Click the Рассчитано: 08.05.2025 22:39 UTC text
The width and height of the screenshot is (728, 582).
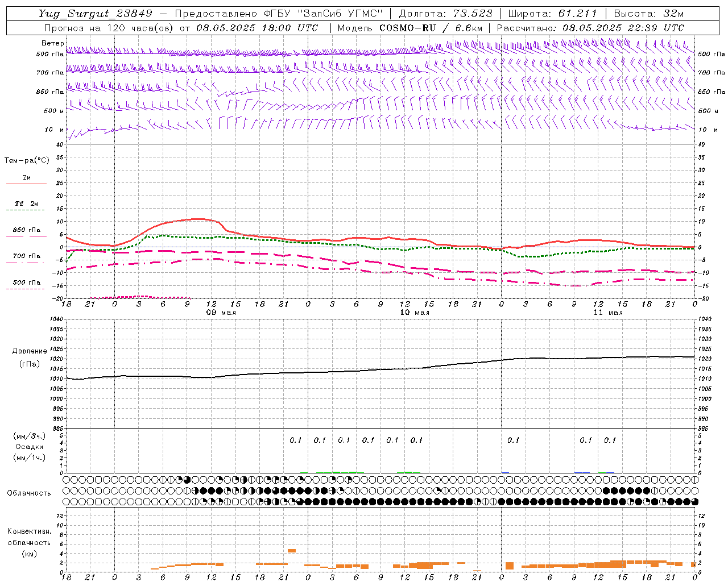[x=591, y=28]
